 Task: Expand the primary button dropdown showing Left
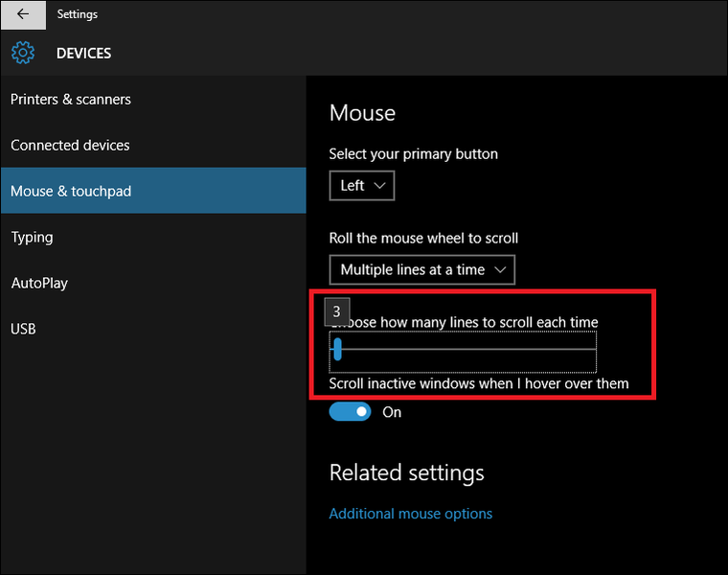362,186
